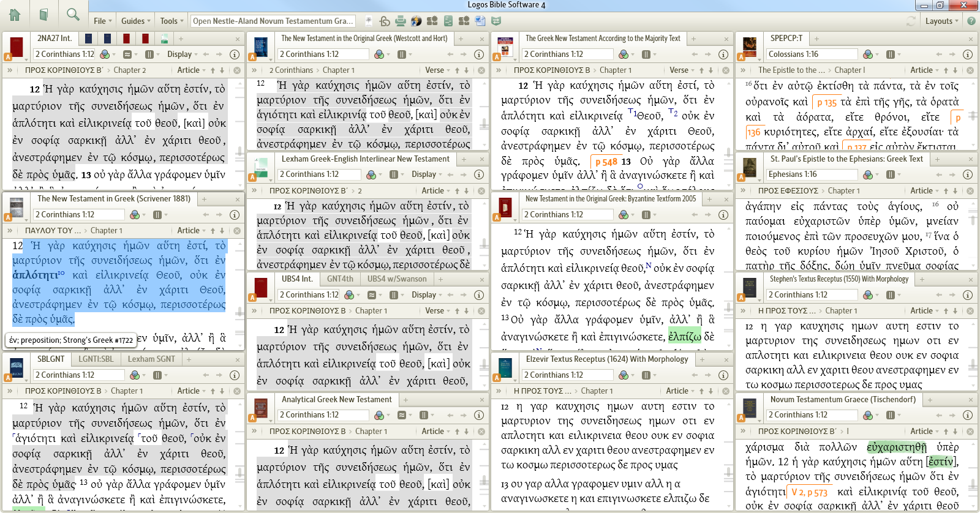The width and height of the screenshot is (980, 513).
Task: Click parallel resources icon in 2NA27 Int. panel
Action: [x=150, y=54]
